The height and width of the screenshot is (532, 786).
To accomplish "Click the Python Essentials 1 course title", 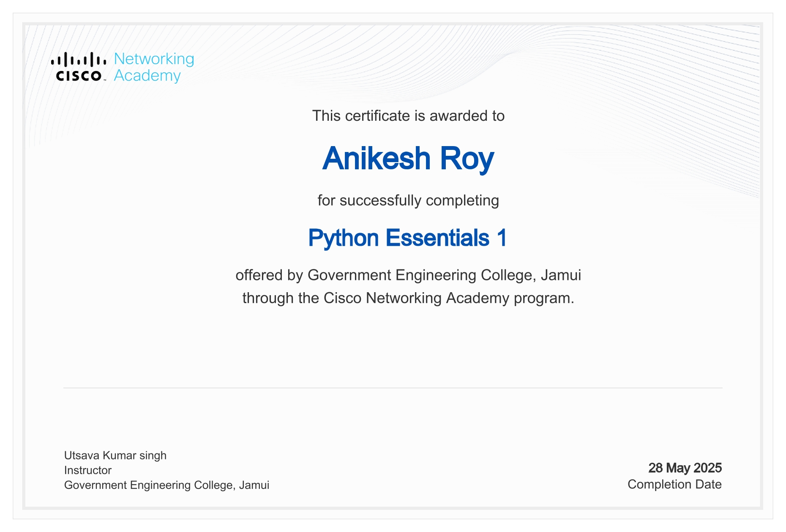I will click(407, 238).
